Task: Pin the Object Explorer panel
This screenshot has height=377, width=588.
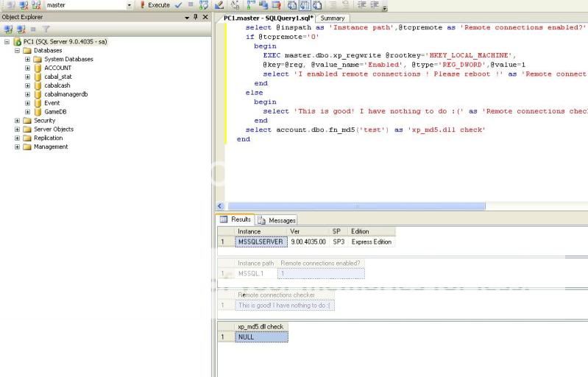Action: 195,17
